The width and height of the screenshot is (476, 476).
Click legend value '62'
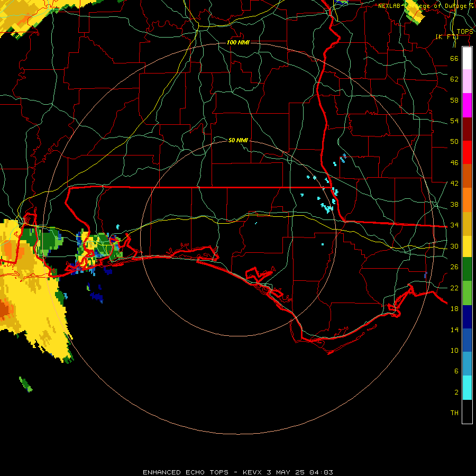tap(454, 79)
